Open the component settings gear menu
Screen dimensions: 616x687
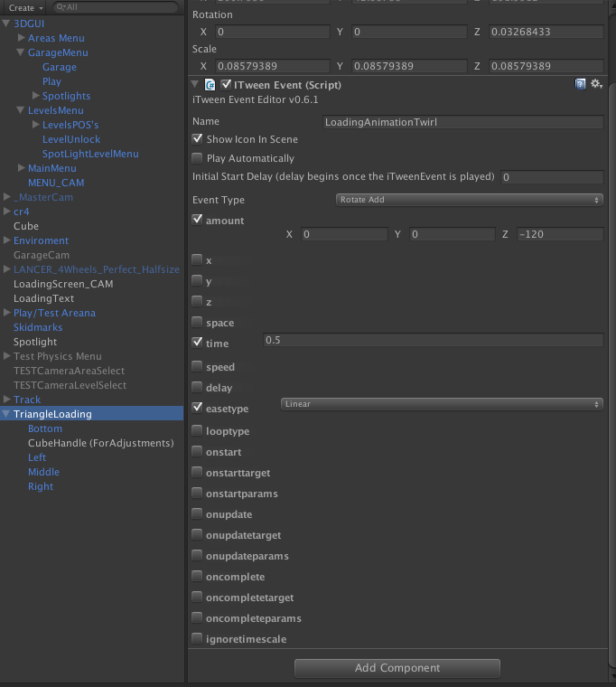coord(596,84)
